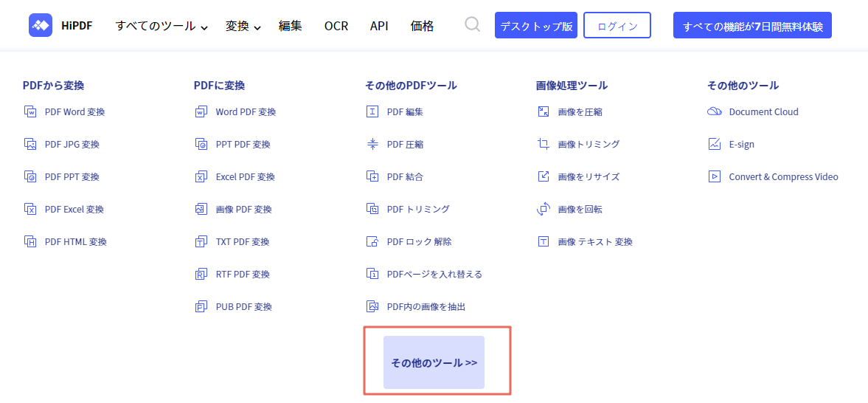The image size is (868, 403).
Task: Click the Word PDF 変換 icon
Action: click(x=201, y=112)
